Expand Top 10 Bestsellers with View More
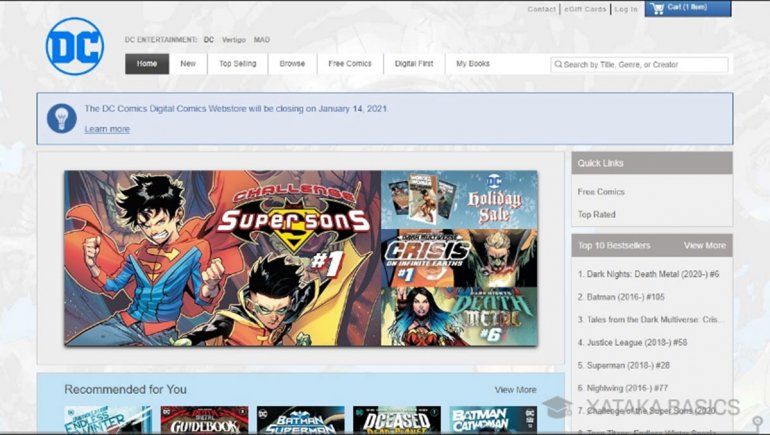This screenshot has height=435, width=770. pos(704,245)
